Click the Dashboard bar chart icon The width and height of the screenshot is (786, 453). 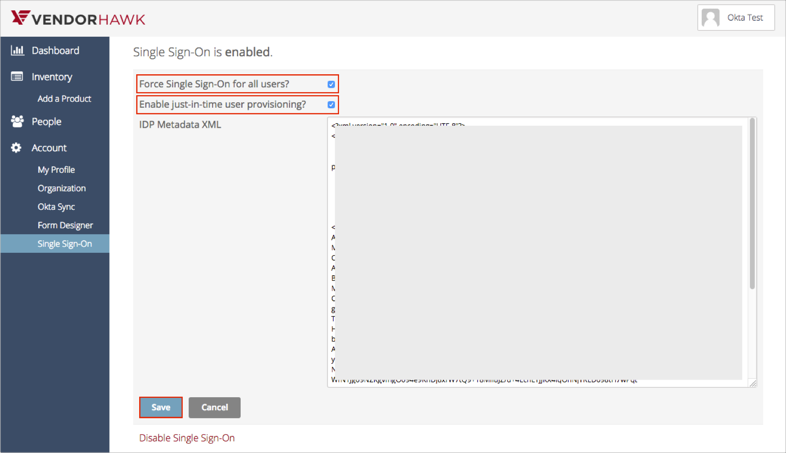pyautogui.click(x=17, y=51)
